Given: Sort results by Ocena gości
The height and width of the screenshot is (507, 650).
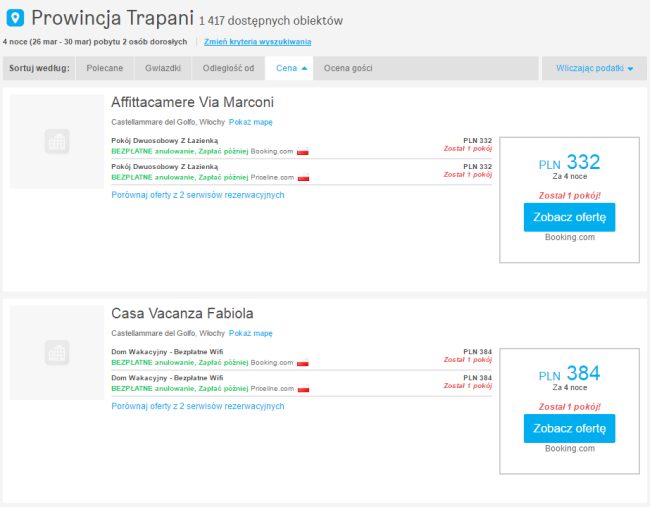Looking at the screenshot, I should 349,68.
